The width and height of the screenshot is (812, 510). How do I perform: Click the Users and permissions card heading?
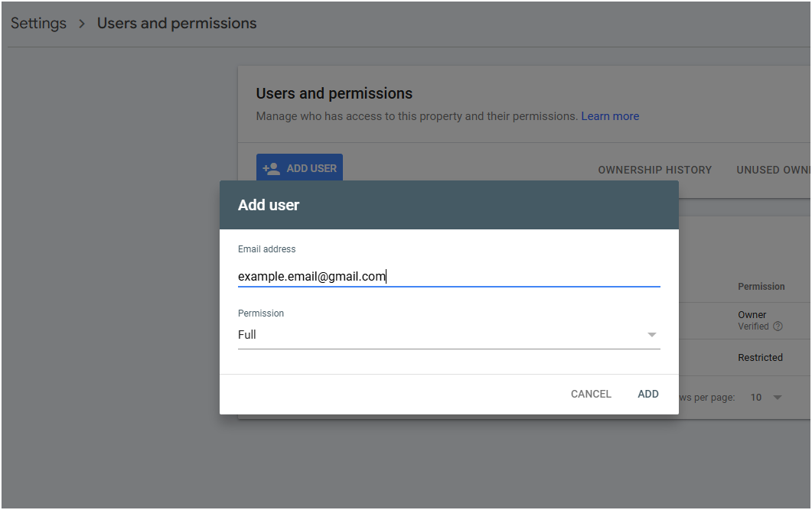click(334, 93)
